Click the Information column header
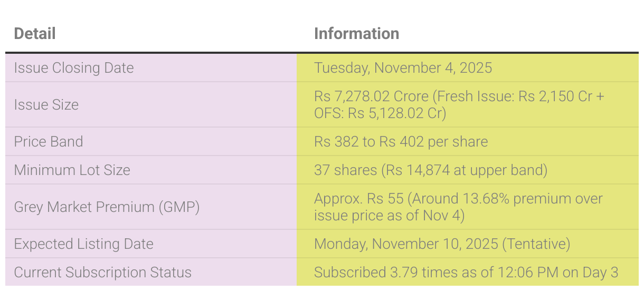This screenshot has width=644, height=291. tap(356, 34)
